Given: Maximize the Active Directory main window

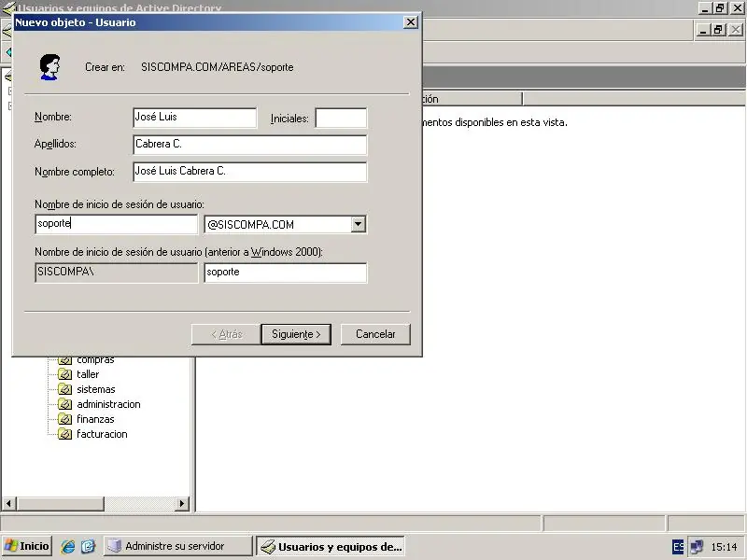Looking at the screenshot, I should pyautogui.click(x=720, y=8).
